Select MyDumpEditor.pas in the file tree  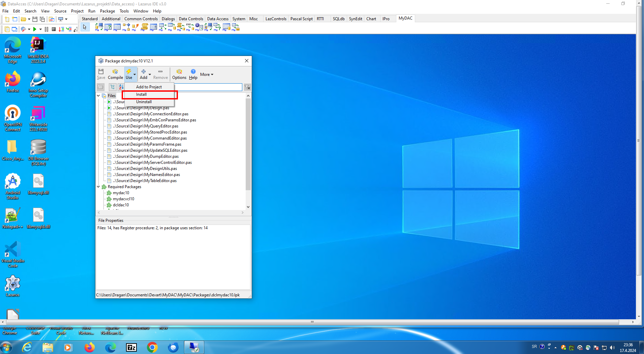click(x=146, y=156)
